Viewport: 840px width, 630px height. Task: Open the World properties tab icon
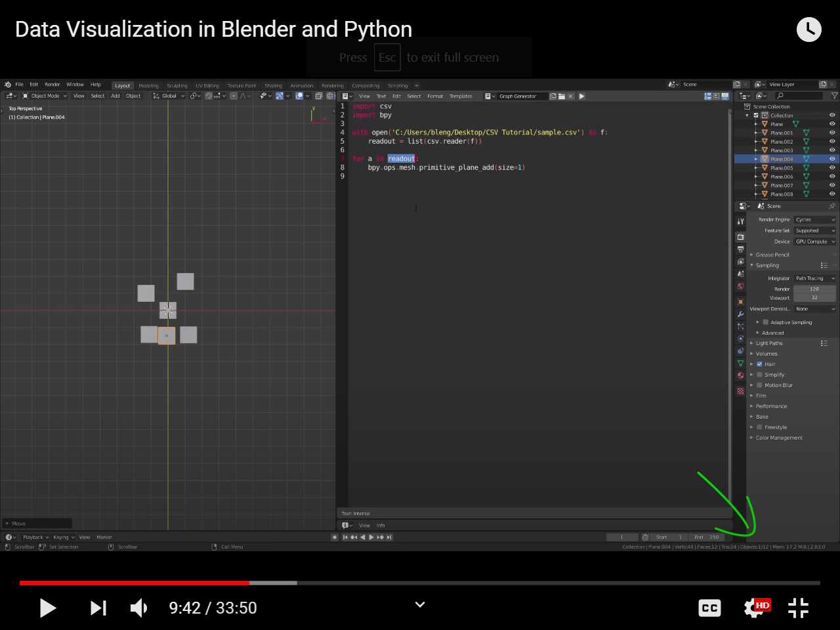pos(740,286)
